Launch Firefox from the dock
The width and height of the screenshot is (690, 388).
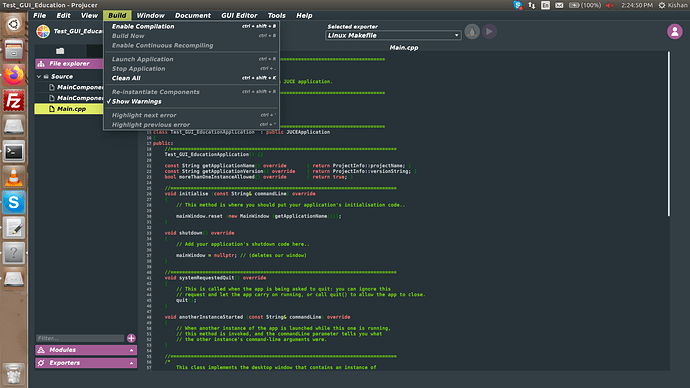point(14,75)
